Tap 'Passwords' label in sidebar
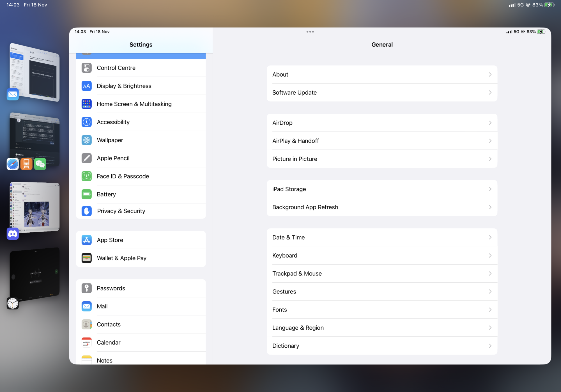Screen dimensions: 561x392 pyautogui.click(x=111, y=288)
